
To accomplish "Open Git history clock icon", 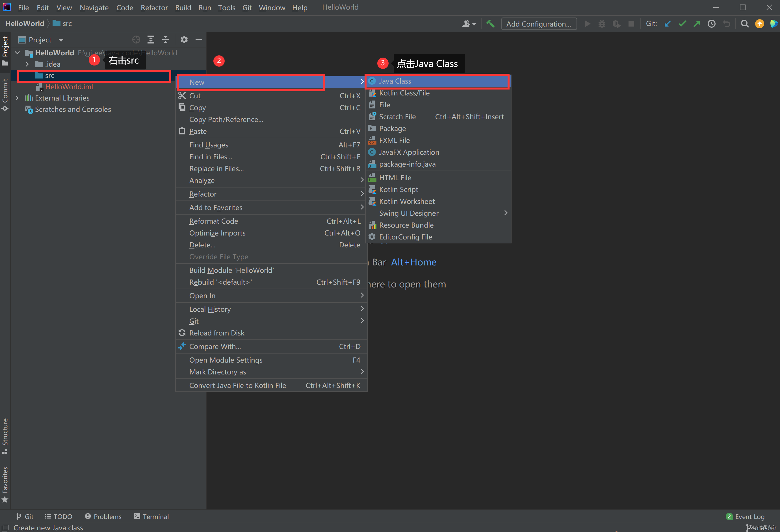I will 712,24.
